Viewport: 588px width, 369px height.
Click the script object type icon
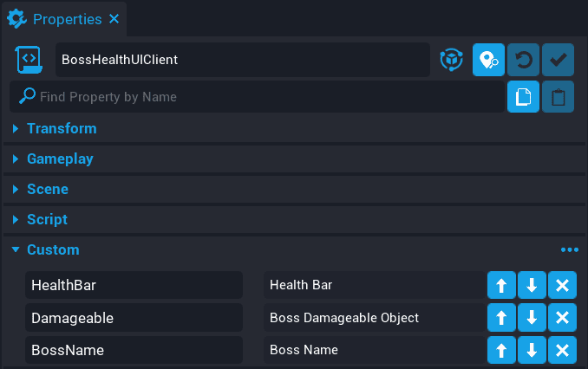pyautogui.click(x=29, y=61)
